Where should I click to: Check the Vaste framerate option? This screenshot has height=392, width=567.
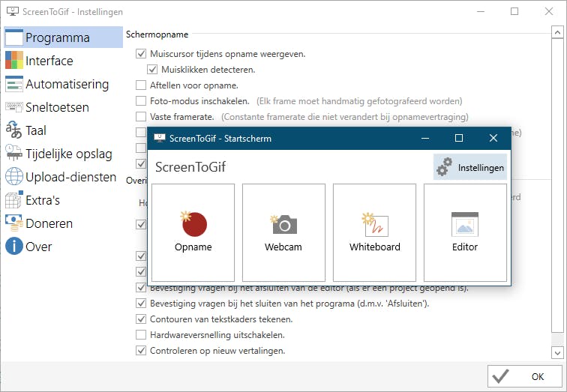(x=141, y=117)
